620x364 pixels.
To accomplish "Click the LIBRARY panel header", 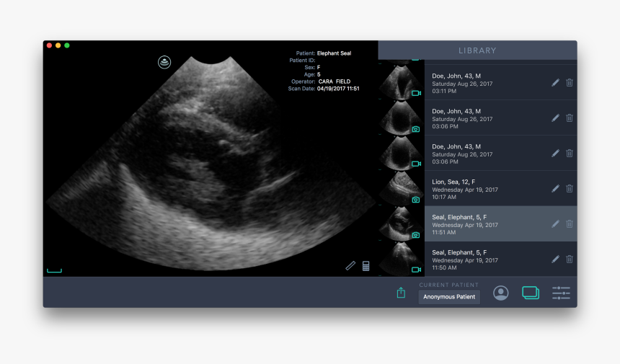I will point(477,50).
